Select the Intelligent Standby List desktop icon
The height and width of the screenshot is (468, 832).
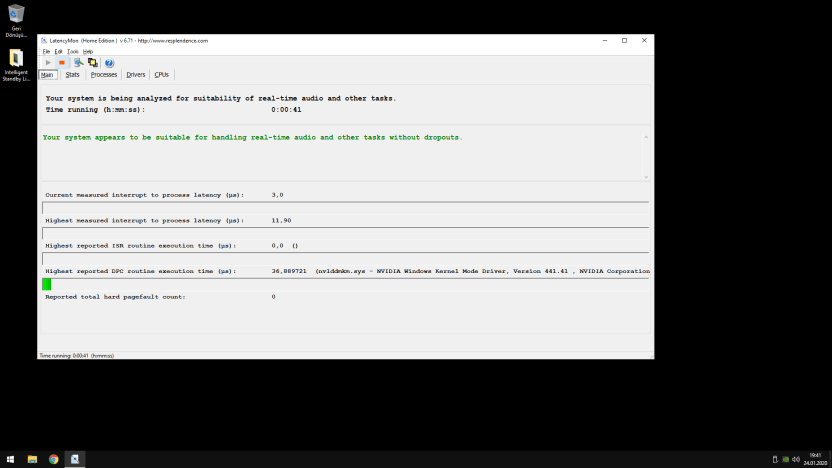tap(16, 65)
